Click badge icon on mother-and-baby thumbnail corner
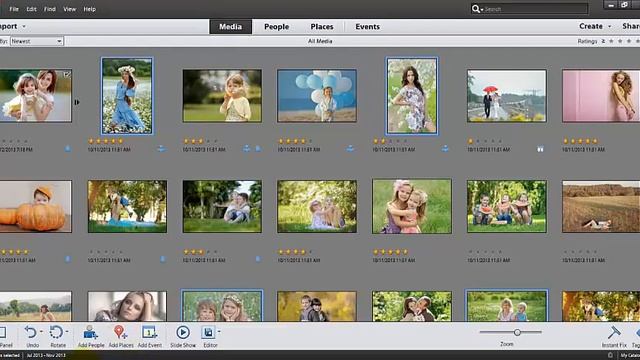The height and width of the screenshot is (360, 640). [67, 74]
